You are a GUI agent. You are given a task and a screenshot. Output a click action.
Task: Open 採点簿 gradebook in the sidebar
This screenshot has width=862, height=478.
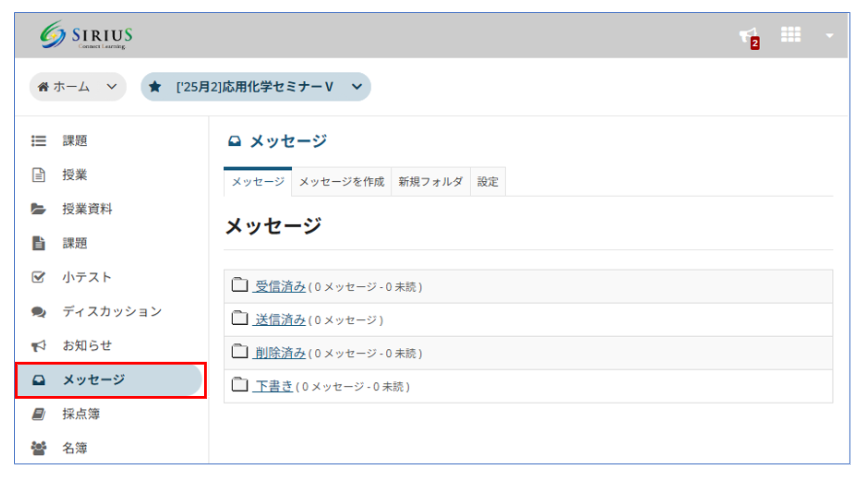pos(81,413)
